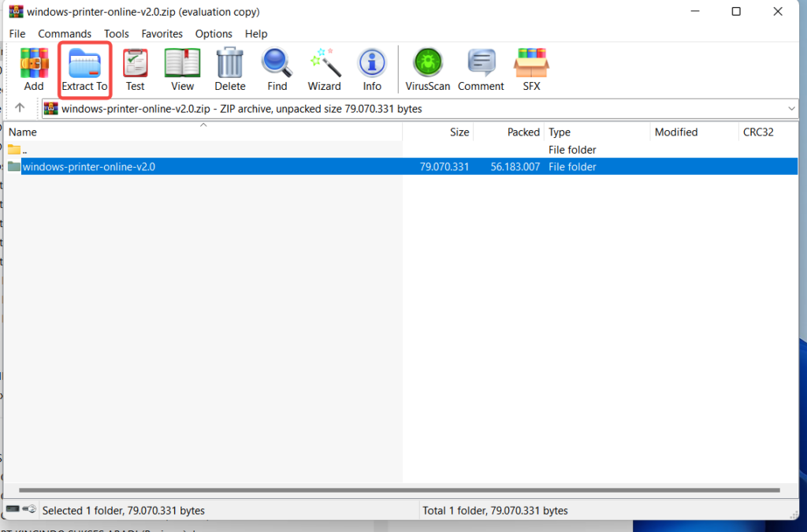Go up one level with the arrow
807x532 pixels.
pyautogui.click(x=20, y=107)
